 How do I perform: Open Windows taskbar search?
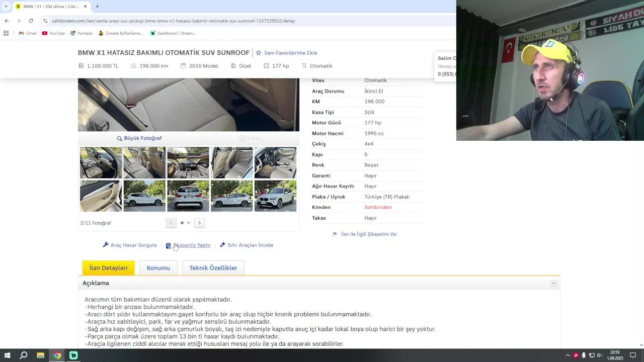click(x=24, y=355)
